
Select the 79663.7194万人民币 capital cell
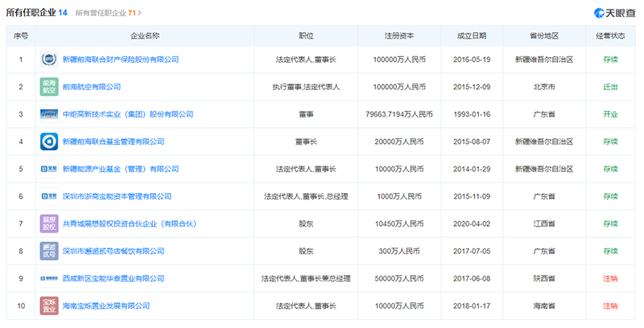399,114
